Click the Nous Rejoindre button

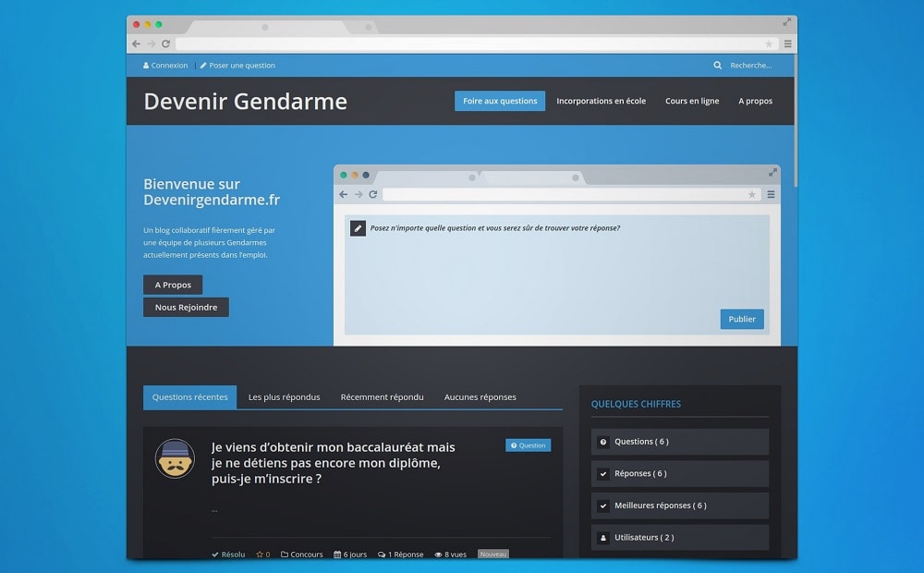tap(187, 307)
